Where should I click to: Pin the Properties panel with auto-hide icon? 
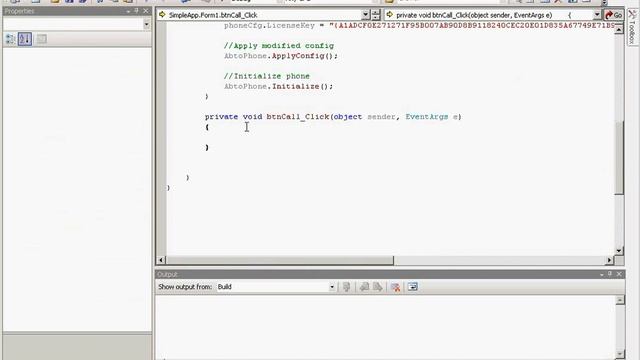[x=137, y=11]
